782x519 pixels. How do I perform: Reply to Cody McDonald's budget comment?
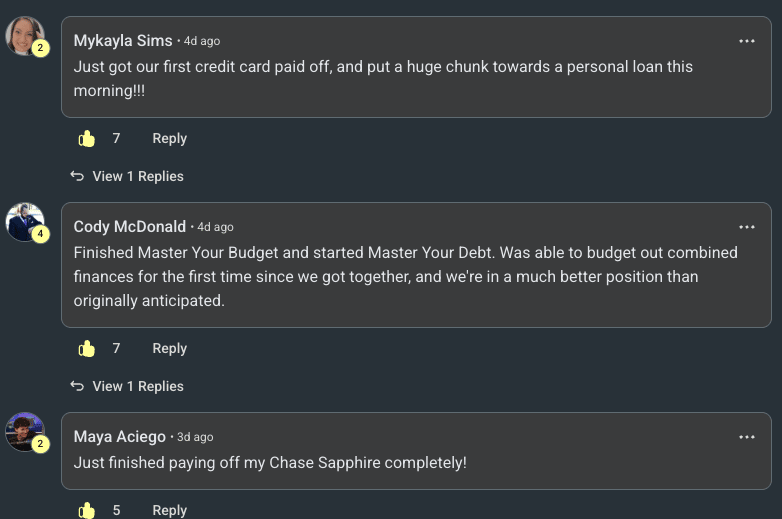click(169, 349)
